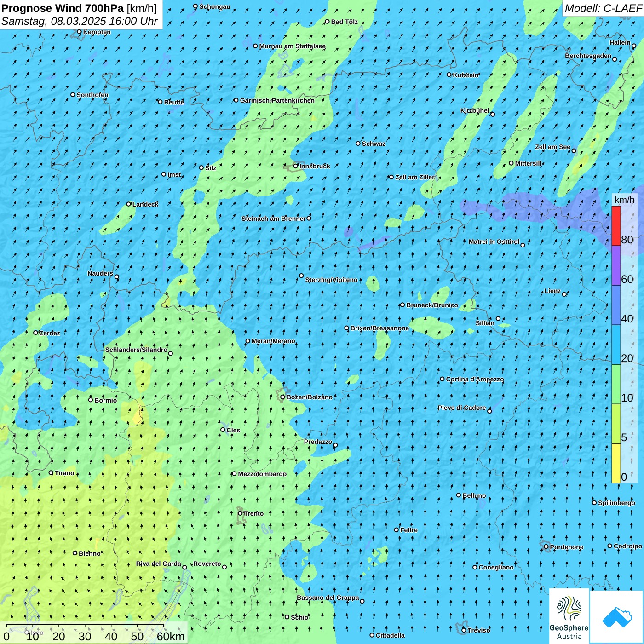
Task: Click the 'Cittadella' label
Action: (390, 635)
